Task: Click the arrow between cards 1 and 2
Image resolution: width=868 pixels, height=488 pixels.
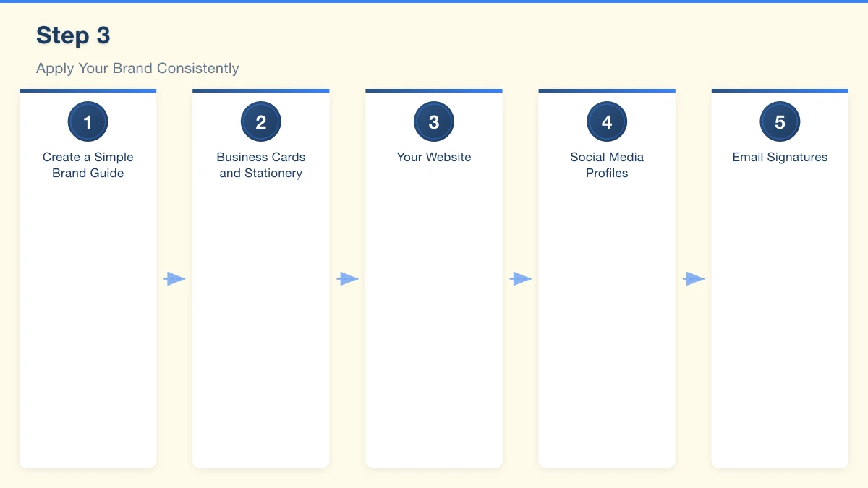Action: (174, 278)
